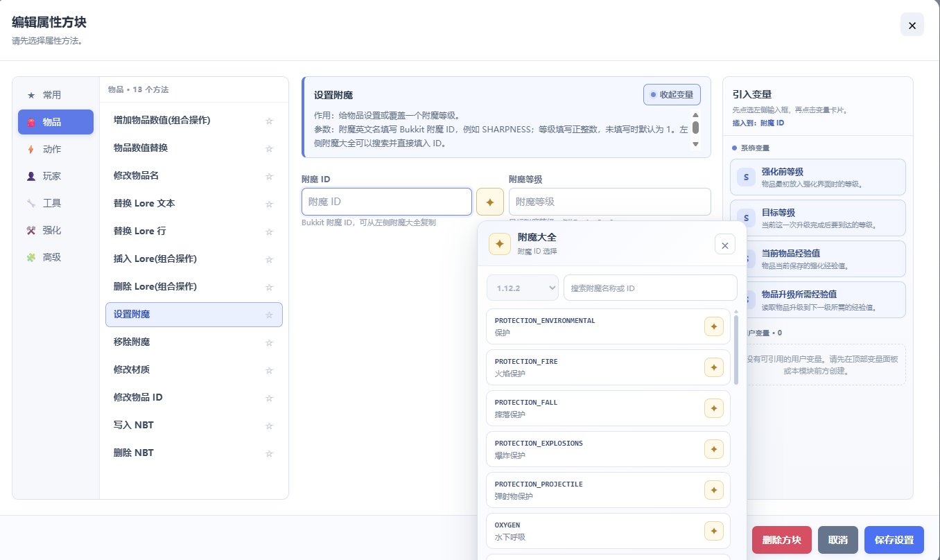This screenshot has height=560, width=940.
Task: Click the 取消 button
Action: [x=838, y=540]
